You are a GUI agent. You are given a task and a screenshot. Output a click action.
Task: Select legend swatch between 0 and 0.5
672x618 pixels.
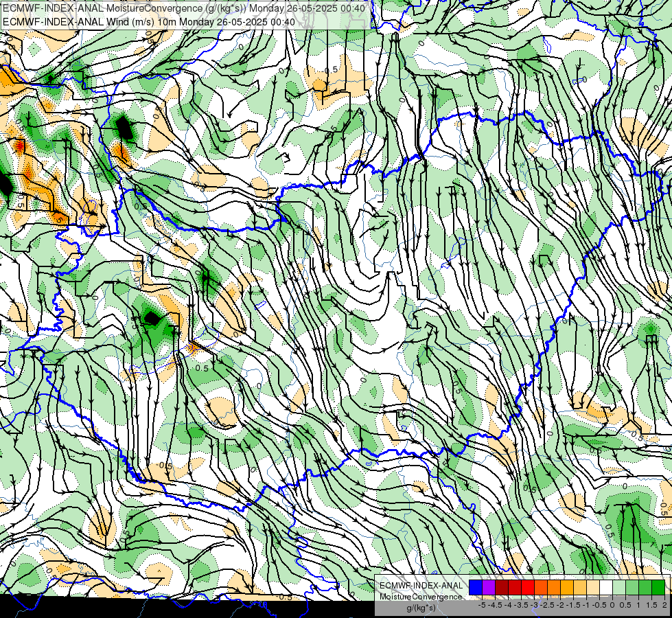pos(619,587)
